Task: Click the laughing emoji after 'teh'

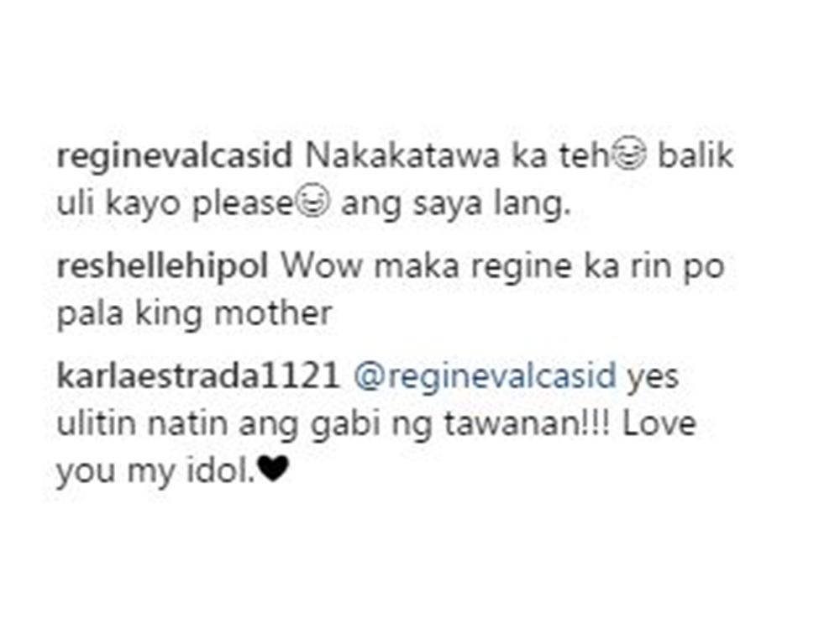Action: (x=629, y=156)
